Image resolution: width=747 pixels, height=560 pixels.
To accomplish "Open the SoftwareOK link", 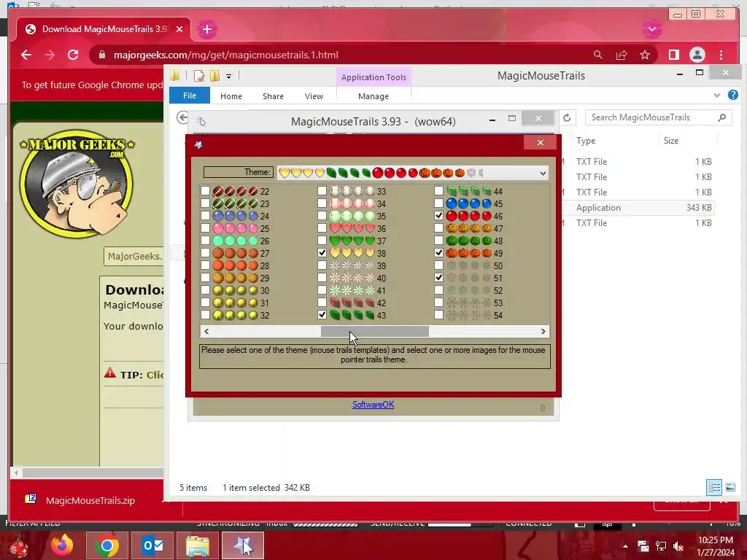I will (373, 405).
